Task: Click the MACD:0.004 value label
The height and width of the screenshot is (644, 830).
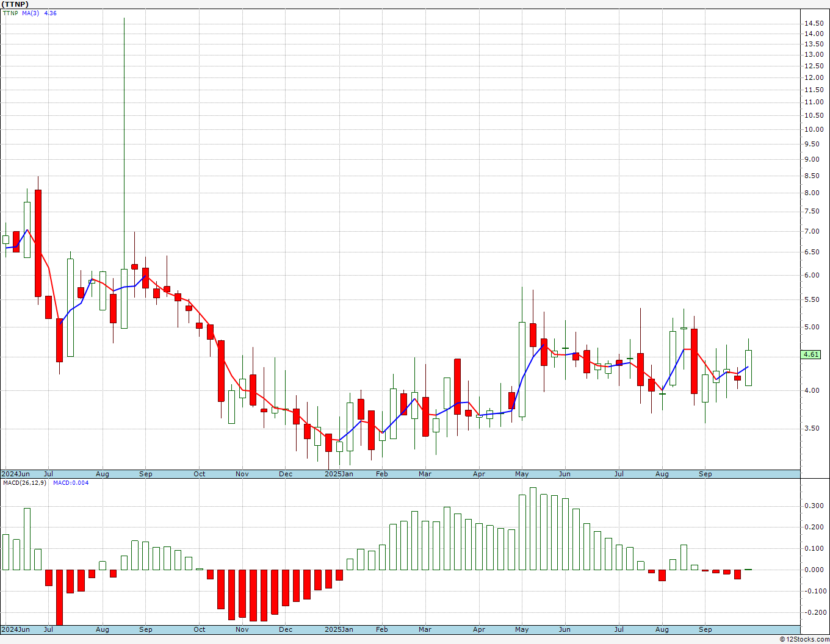Action: 71,483
